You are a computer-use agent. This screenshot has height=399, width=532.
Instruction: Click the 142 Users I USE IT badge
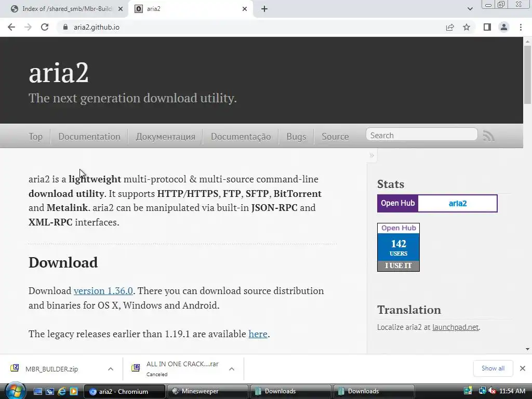[398, 247]
